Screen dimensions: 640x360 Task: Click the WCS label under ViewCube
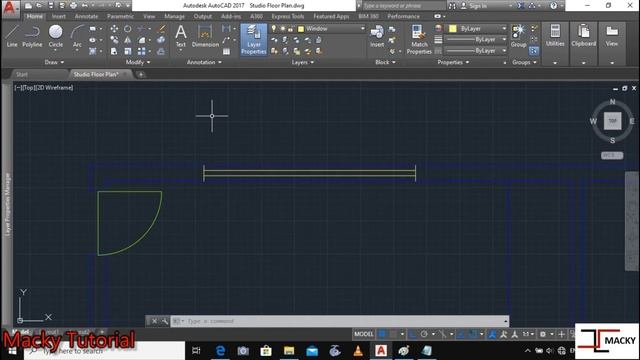612,156
